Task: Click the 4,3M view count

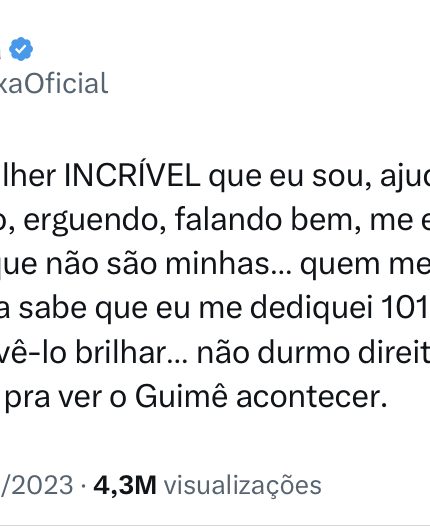Action: (125, 485)
